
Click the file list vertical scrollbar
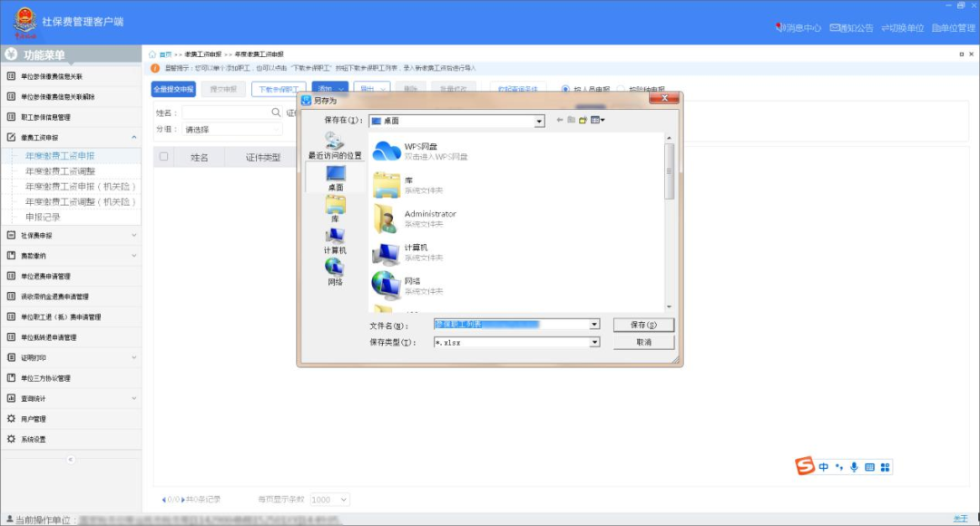670,172
